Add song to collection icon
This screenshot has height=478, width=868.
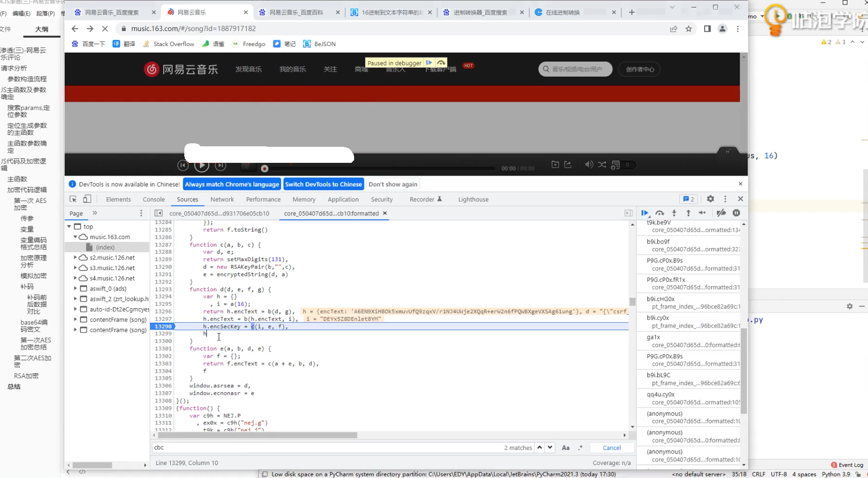click(x=555, y=164)
